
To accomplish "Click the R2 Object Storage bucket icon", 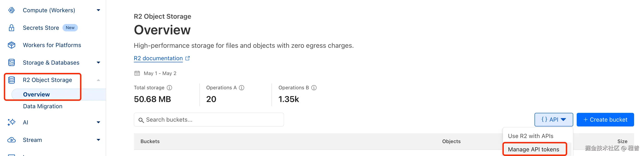I will click(12, 80).
